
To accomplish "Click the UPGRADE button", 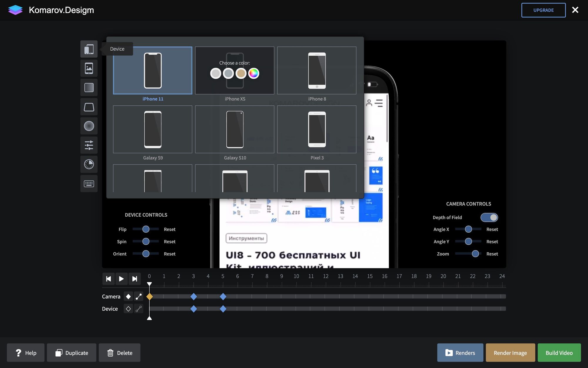I will [x=543, y=10].
